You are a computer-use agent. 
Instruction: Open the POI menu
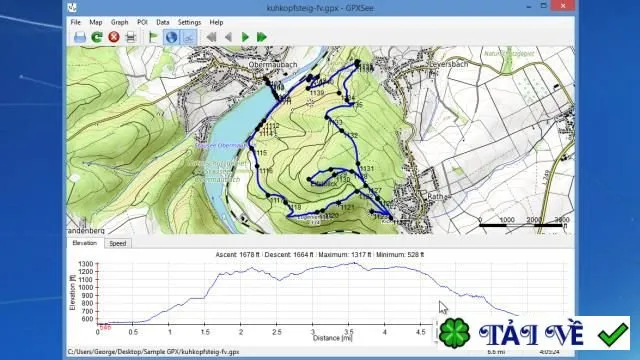click(x=142, y=22)
